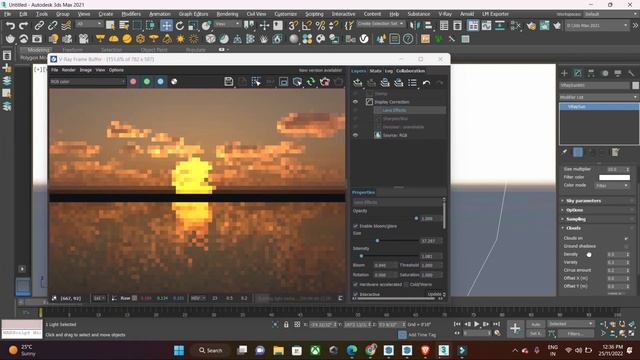Image resolution: width=640 pixels, height=360 pixels.
Task: Open Create tab in command panel
Action: point(564,73)
